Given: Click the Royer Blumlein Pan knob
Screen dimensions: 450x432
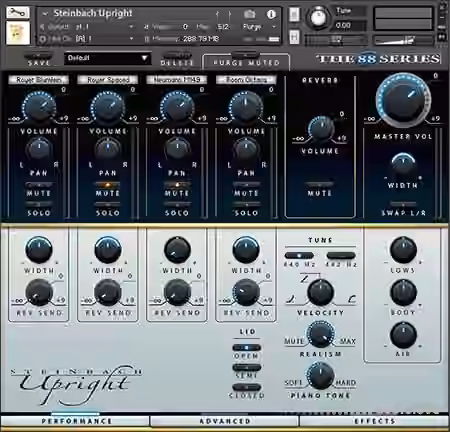Looking at the screenshot, I should tap(39, 149).
